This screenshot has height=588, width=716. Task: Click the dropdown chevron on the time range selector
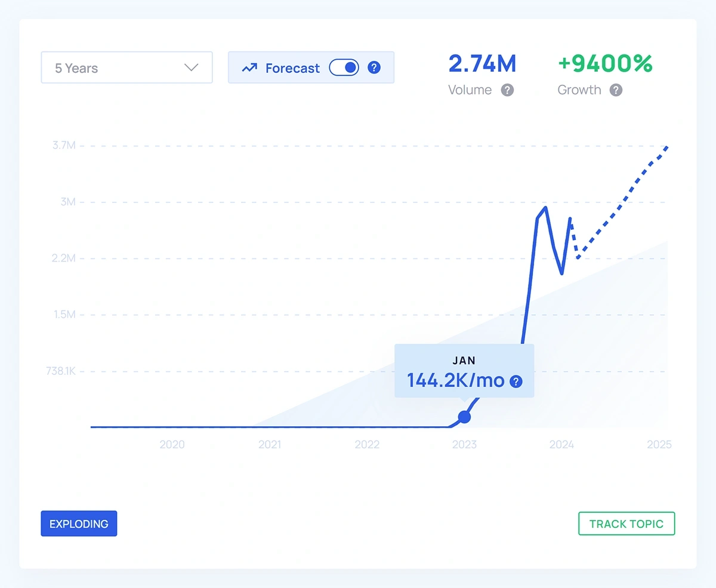click(x=191, y=67)
